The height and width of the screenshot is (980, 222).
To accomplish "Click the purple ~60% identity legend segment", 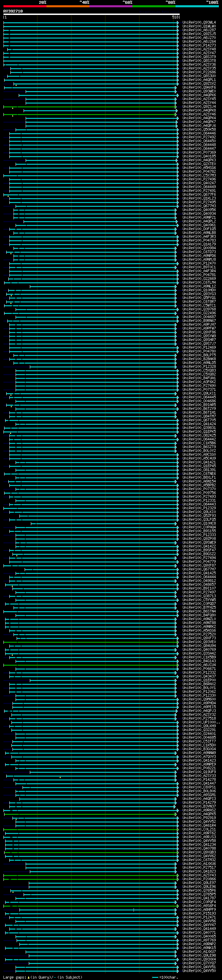I will [111, 6].
